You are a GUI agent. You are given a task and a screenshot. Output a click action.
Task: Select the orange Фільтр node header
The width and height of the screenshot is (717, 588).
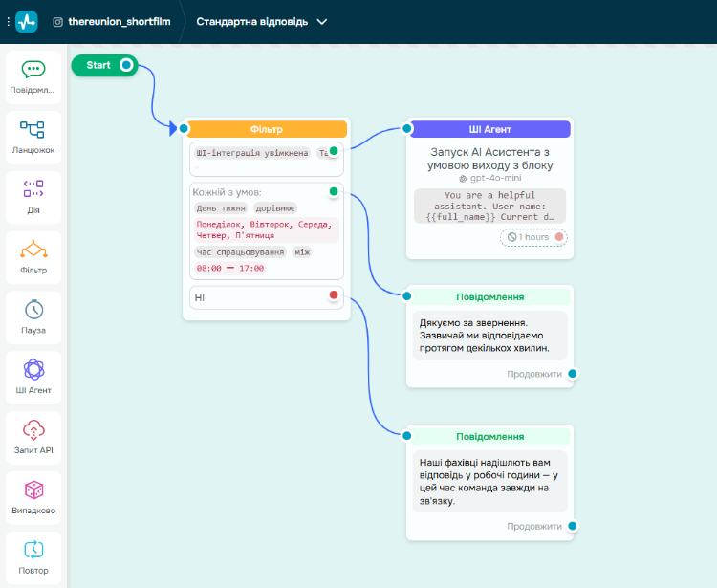[x=267, y=129]
